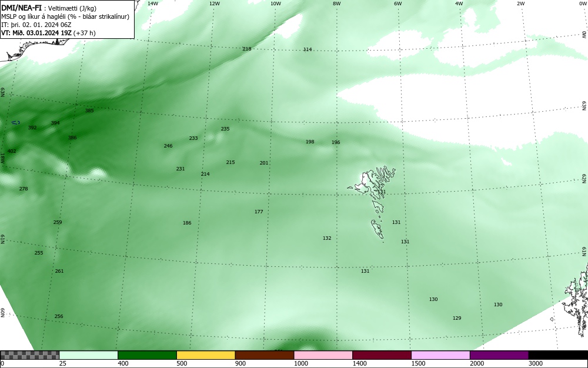
Task: Click the yellow 500–900 legend swatch
Action: pyautogui.click(x=206, y=355)
